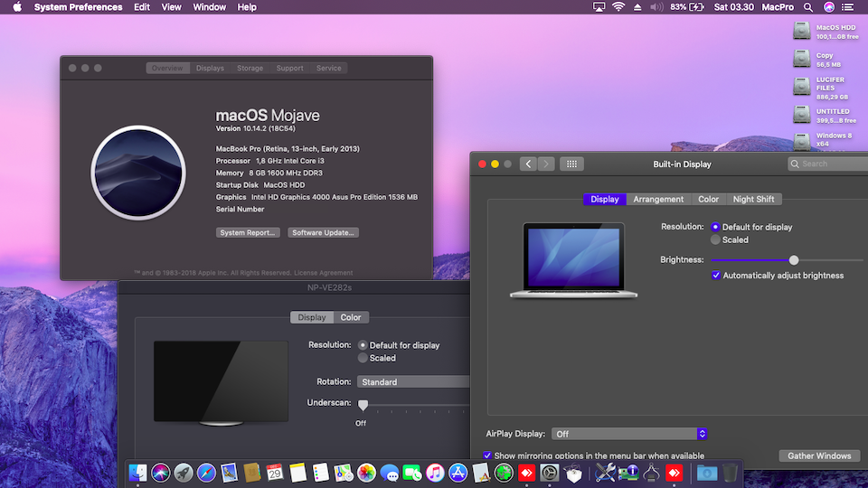The height and width of the screenshot is (488, 868).
Task: Open Finder from the Dock
Action: pos(137,473)
